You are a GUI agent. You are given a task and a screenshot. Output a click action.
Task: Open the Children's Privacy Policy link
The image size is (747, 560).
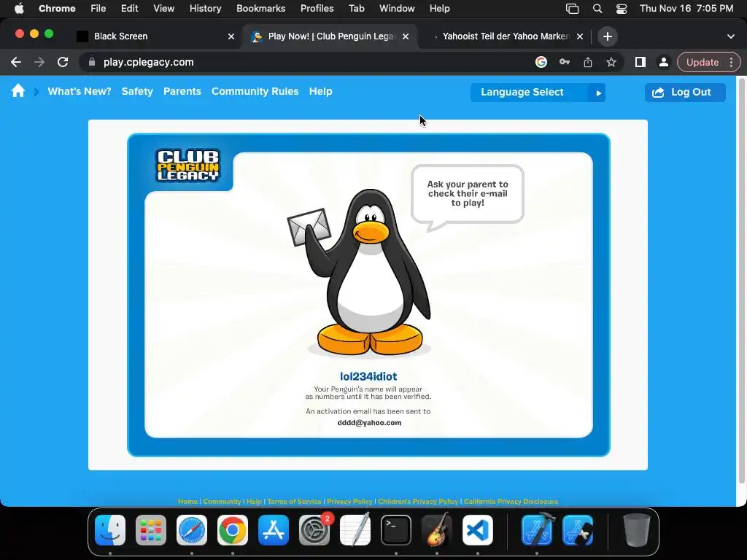pos(418,502)
